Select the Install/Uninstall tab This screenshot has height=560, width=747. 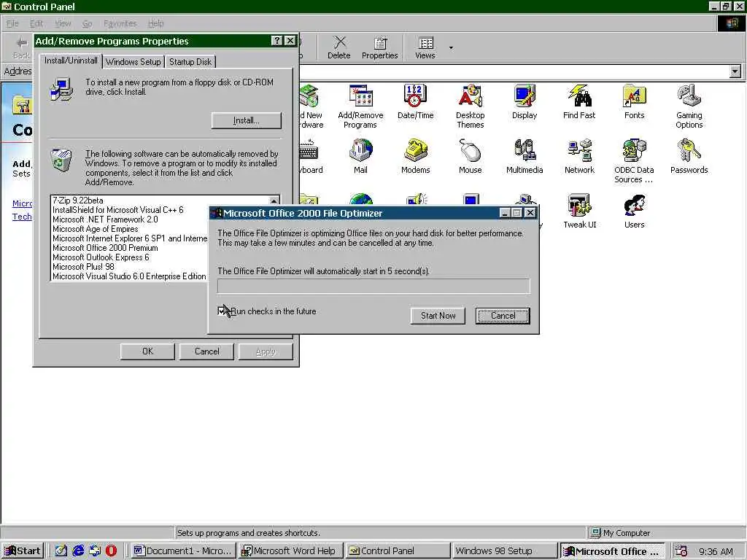pyautogui.click(x=71, y=61)
